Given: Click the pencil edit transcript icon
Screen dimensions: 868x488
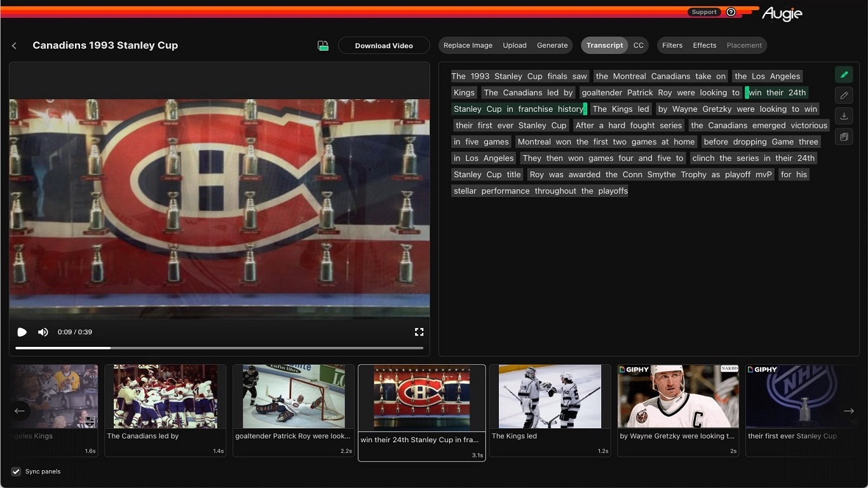Looking at the screenshot, I should [844, 95].
